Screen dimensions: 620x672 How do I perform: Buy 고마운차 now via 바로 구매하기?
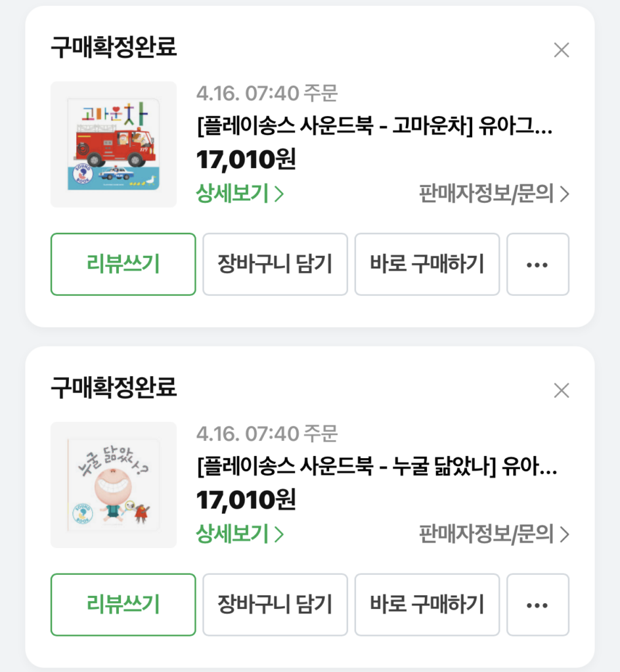pos(427,264)
